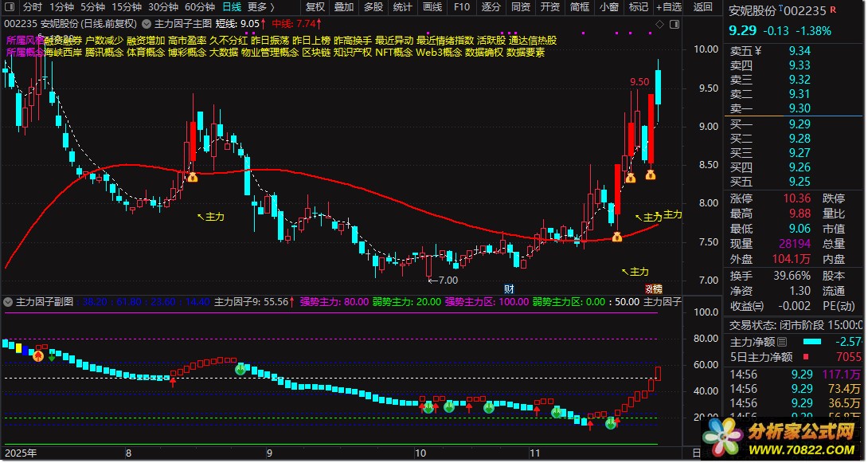This screenshot has width=868, height=463.
Task: Click the R margin-trading badge next to 002235
Action: (833, 10)
